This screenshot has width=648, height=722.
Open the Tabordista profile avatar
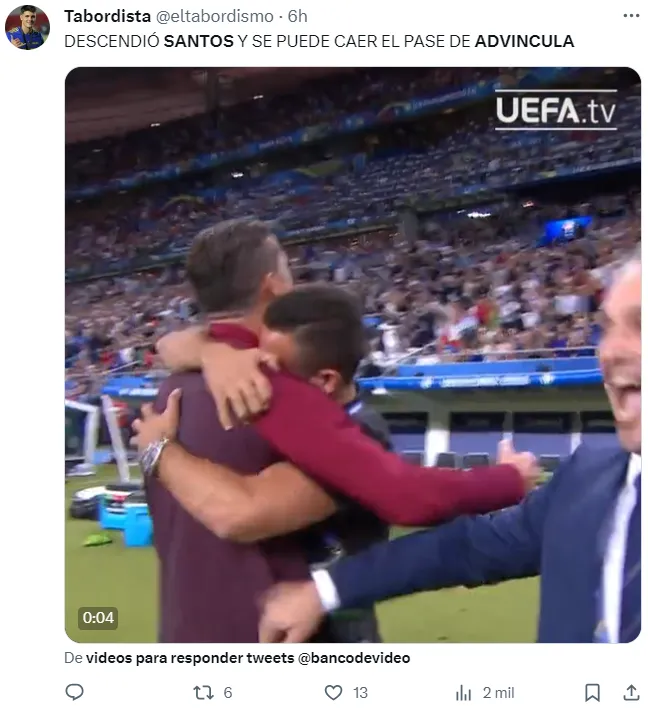click(27, 28)
